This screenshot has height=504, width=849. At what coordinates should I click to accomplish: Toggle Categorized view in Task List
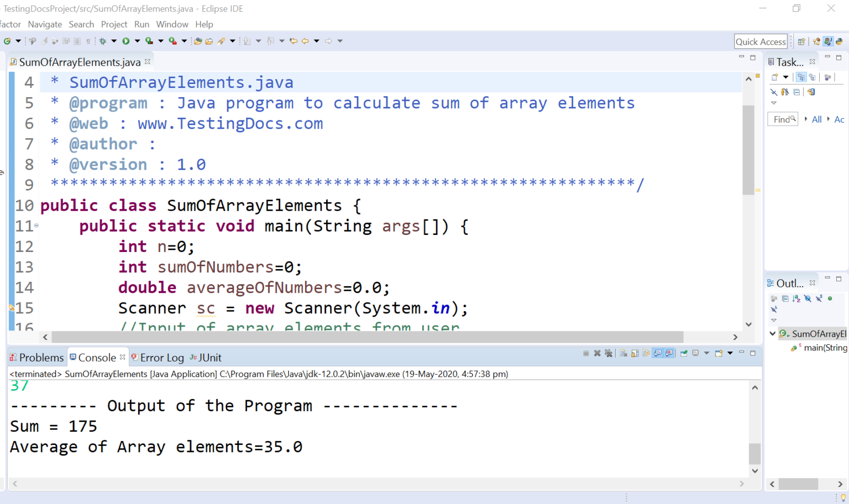801,77
